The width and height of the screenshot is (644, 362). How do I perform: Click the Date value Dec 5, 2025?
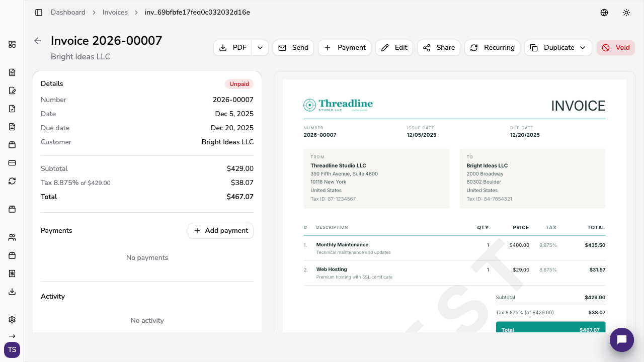tap(234, 114)
